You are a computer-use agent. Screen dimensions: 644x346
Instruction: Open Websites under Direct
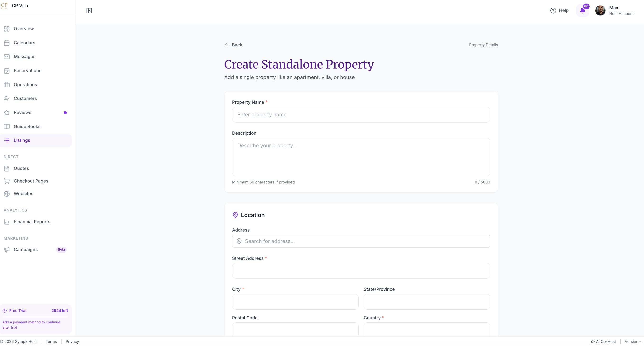(36, 193)
